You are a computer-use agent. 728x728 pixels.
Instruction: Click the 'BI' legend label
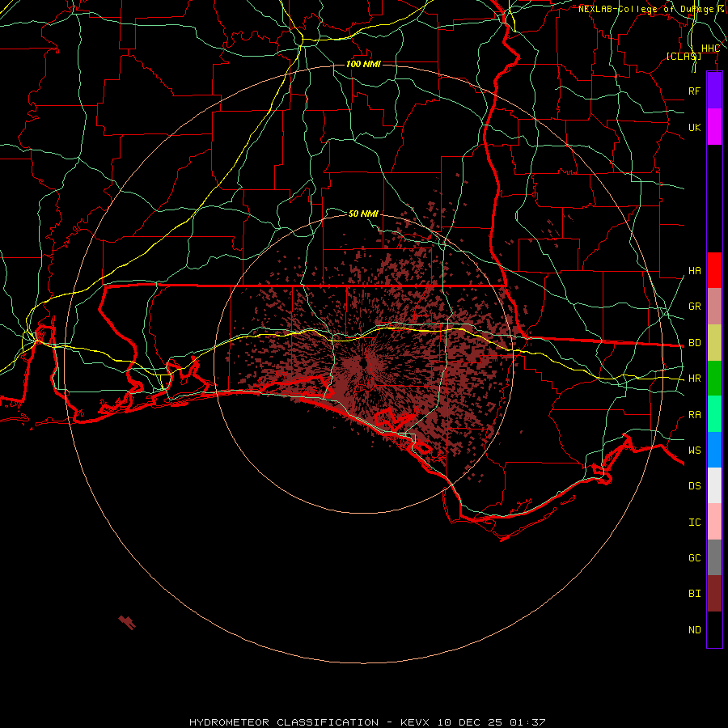coord(694,594)
